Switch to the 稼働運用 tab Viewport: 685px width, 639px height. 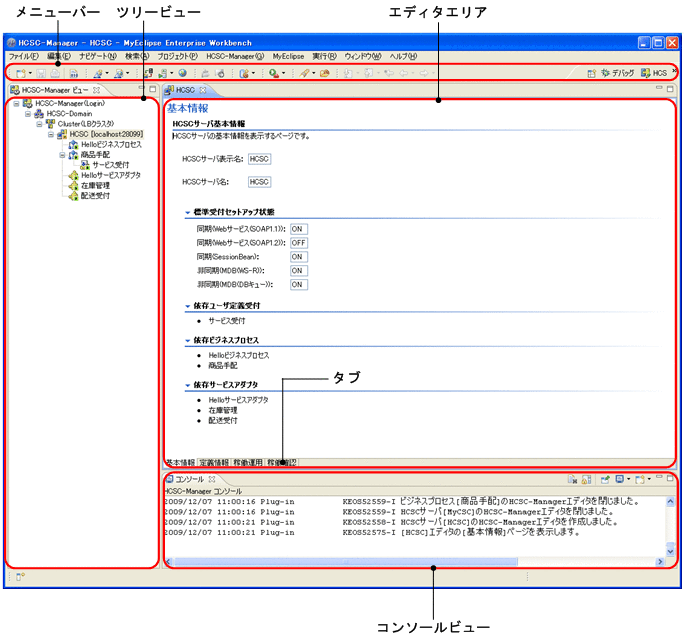tap(247, 463)
